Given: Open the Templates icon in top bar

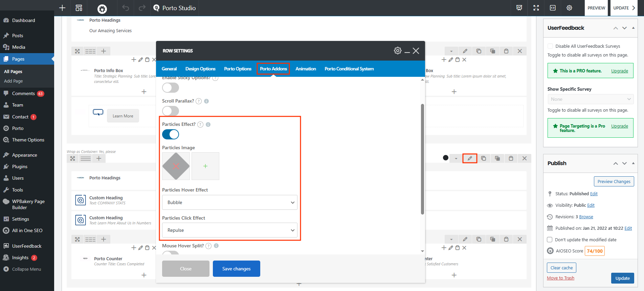Looking at the screenshot, I should pos(79,8).
